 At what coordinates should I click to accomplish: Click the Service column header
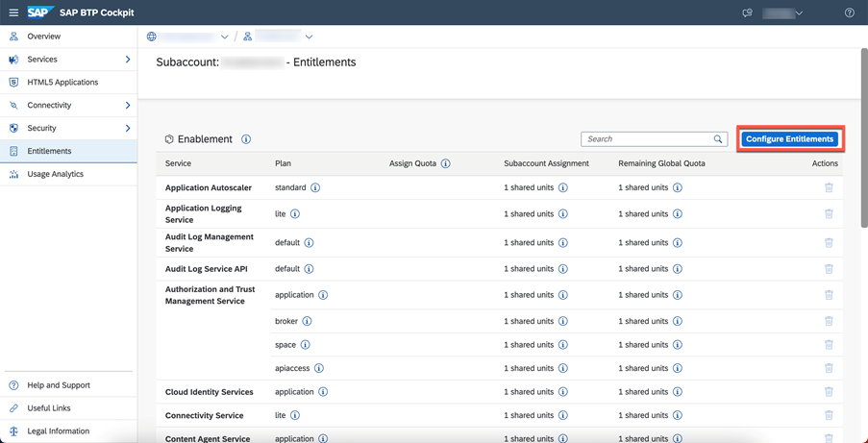coord(178,164)
